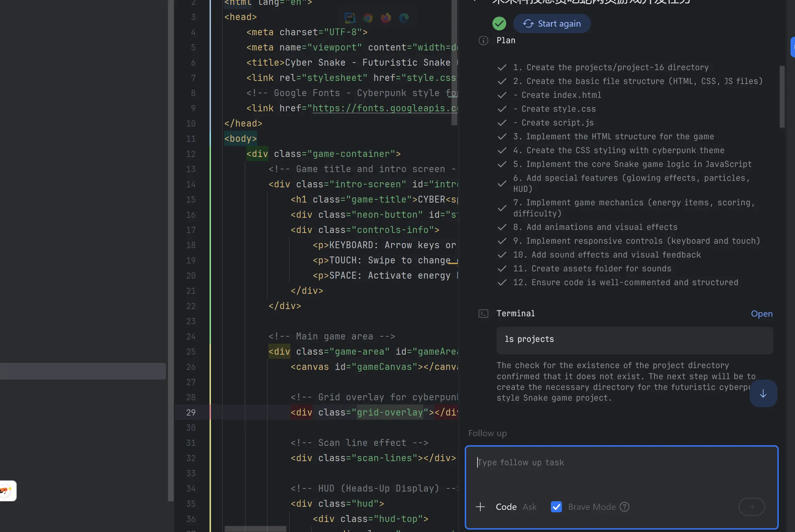
Task: Click plan step '11. Create assets folder for sounds'
Action: [x=592, y=269]
